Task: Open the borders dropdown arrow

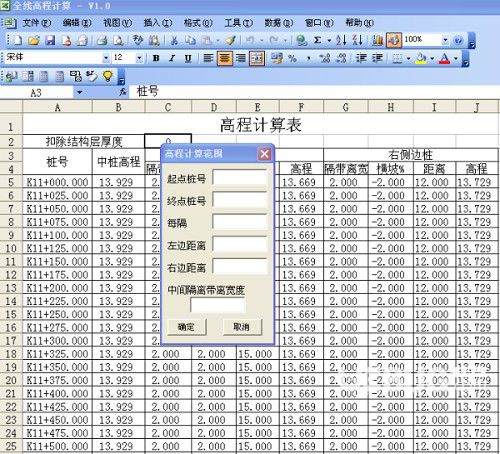Action: (408, 59)
